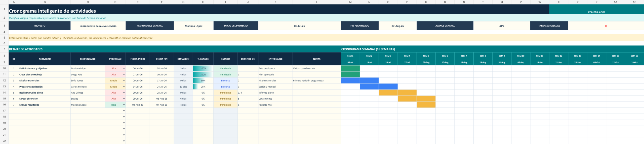Open priority dropdown for Crear plan de trabajo

(x=124, y=74)
